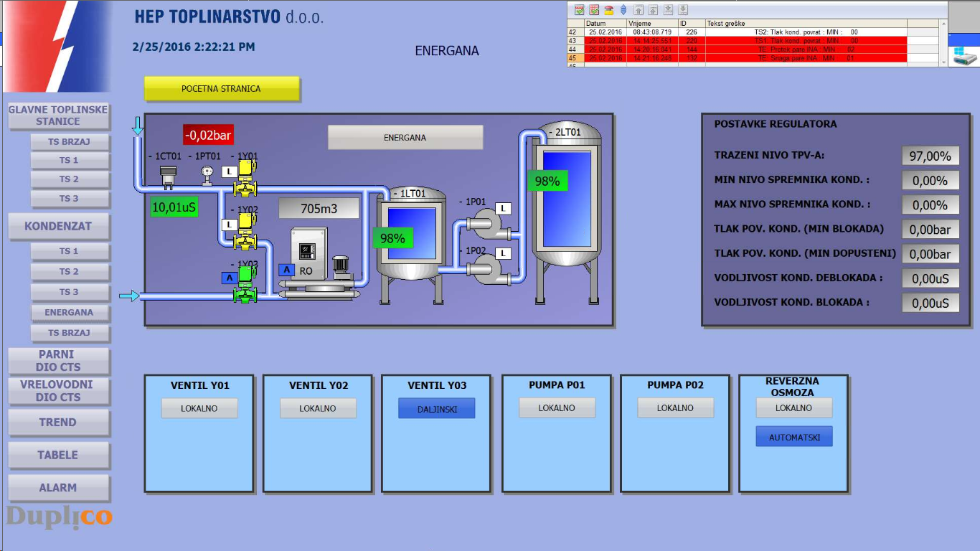
Task: Open the TABELE page
Action: [x=58, y=455]
